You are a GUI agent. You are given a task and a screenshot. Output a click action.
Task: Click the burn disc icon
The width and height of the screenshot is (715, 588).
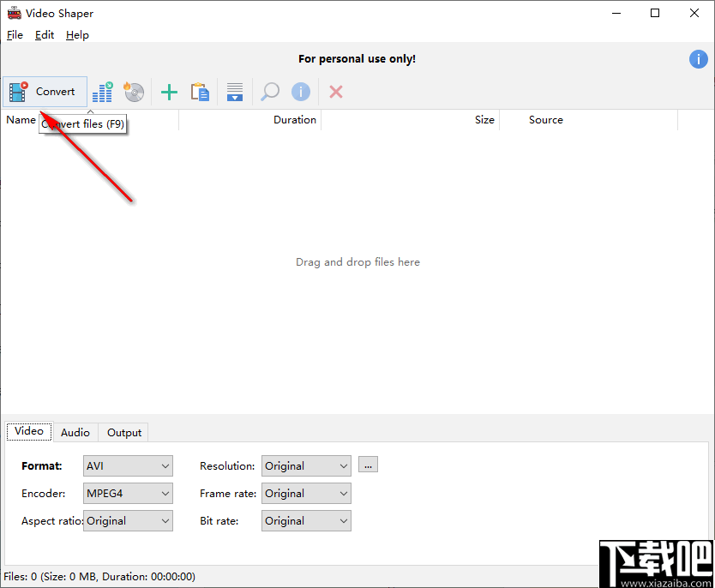pyautogui.click(x=134, y=92)
